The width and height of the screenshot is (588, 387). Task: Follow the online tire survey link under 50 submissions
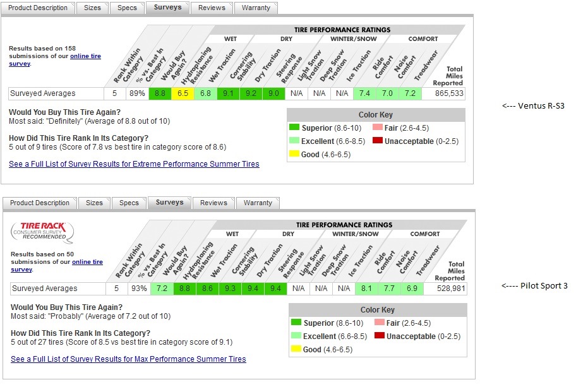click(x=87, y=262)
